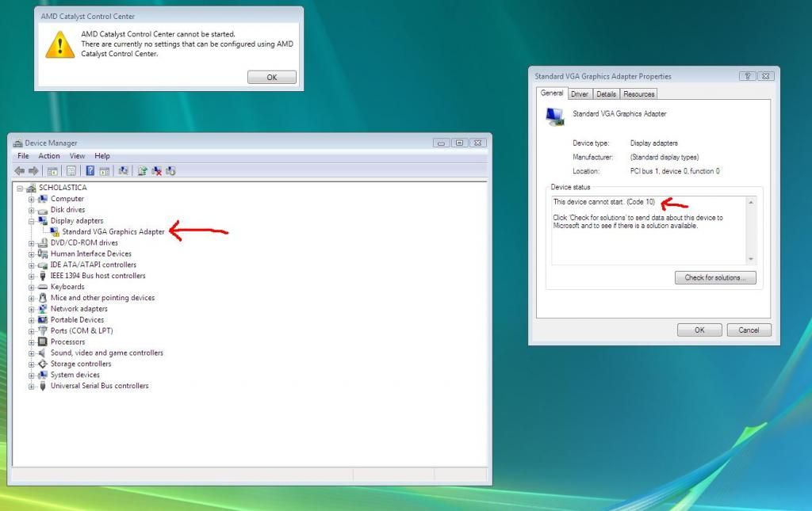Select Standard VGA Graphics Adapter in device tree
Image resolution: width=812 pixels, height=511 pixels.
(x=113, y=231)
